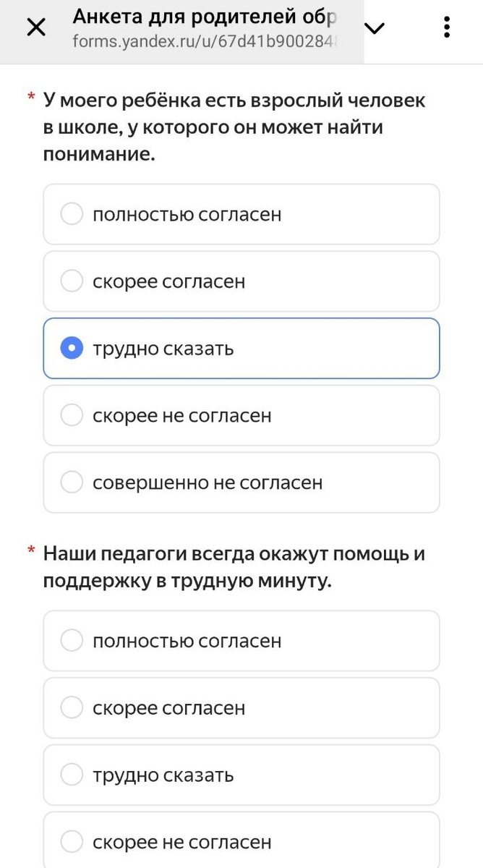Tap the highlighted 'трудно сказать' answer card

point(241,348)
